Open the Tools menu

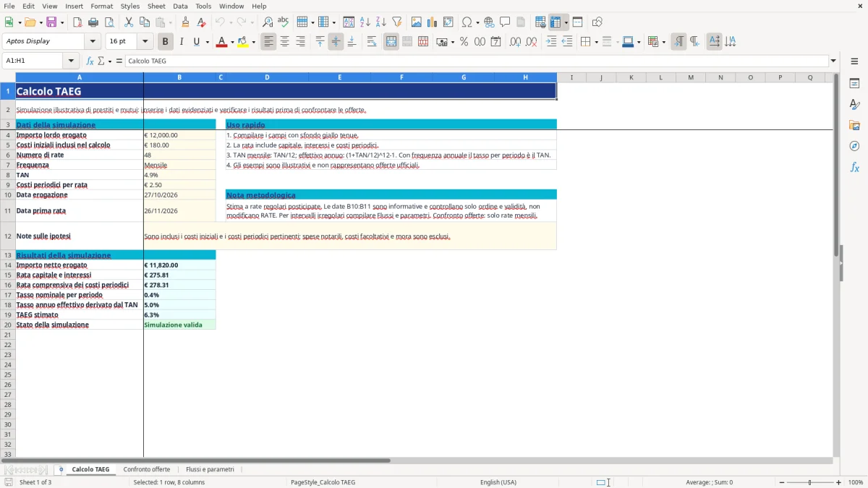click(x=203, y=6)
